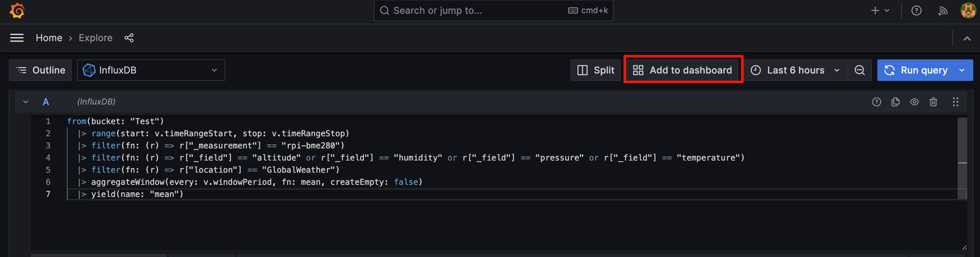Click the share link icon beside Explore
980x257 pixels.
coord(129,38)
